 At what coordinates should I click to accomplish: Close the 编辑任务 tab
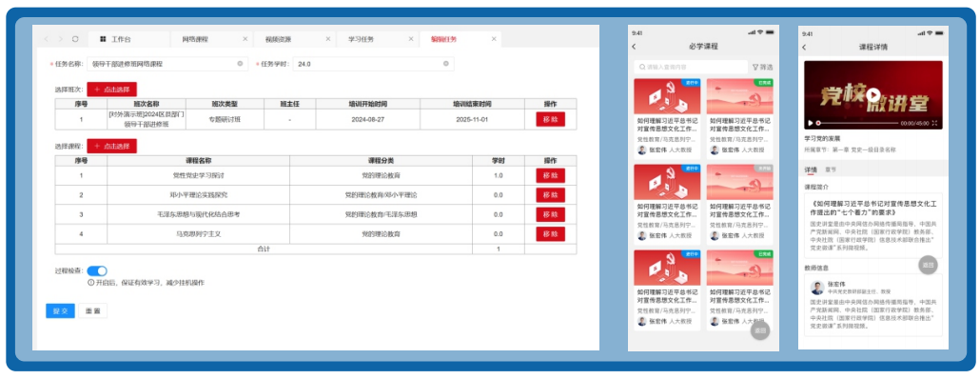[x=494, y=39]
